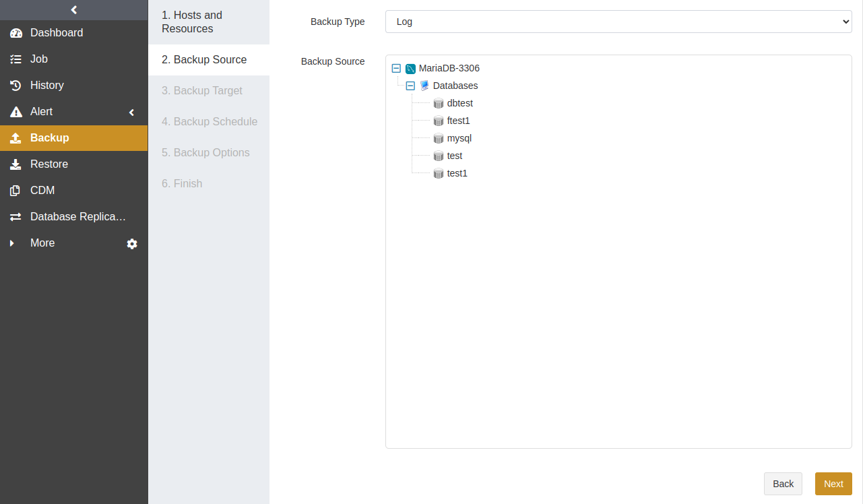This screenshot has width=863, height=504.
Task: Select the test database name
Action: tap(455, 156)
